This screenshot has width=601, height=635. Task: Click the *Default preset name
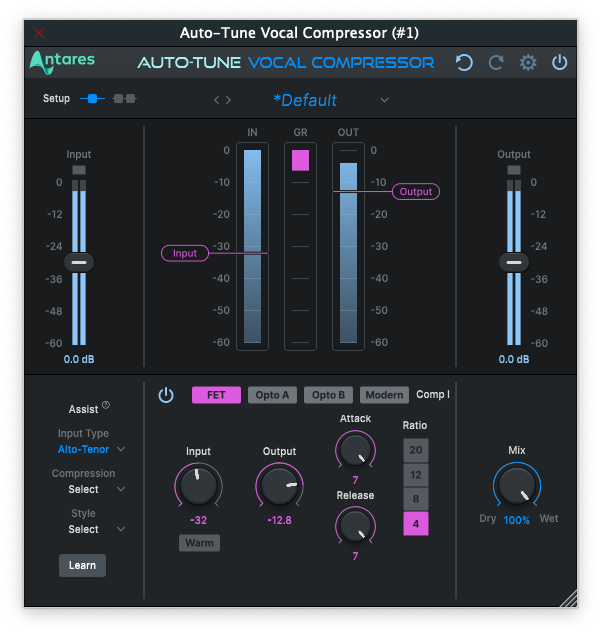305,100
